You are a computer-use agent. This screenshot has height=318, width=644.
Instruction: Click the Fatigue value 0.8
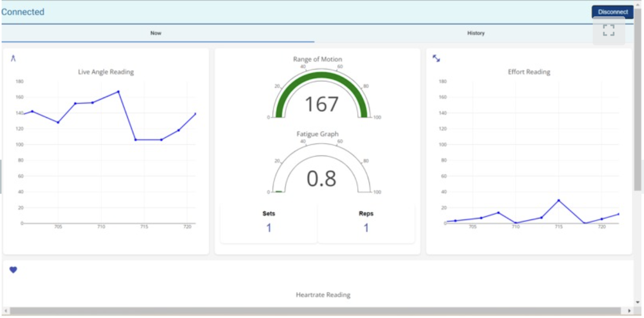(x=321, y=179)
